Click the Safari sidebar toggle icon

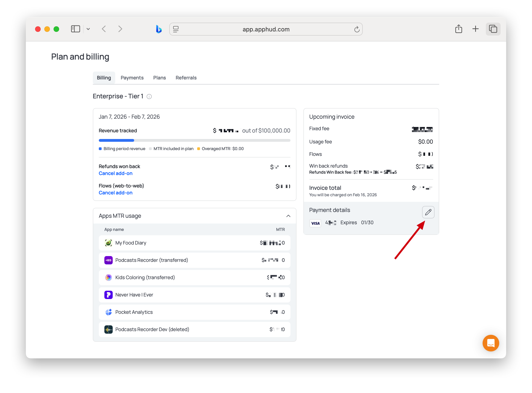pyautogui.click(x=76, y=29)
